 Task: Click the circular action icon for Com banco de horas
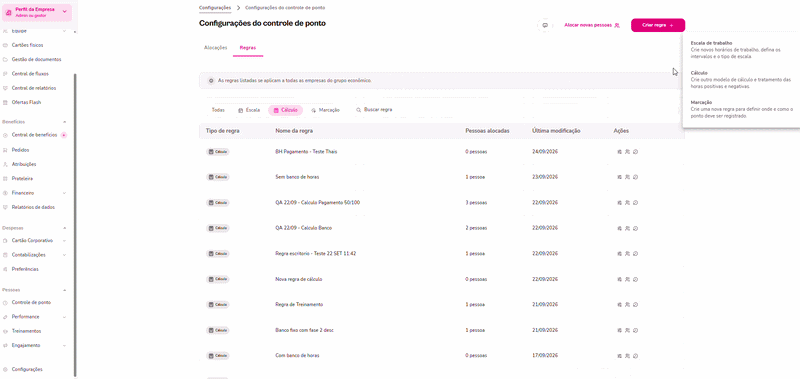pos(636,356)
